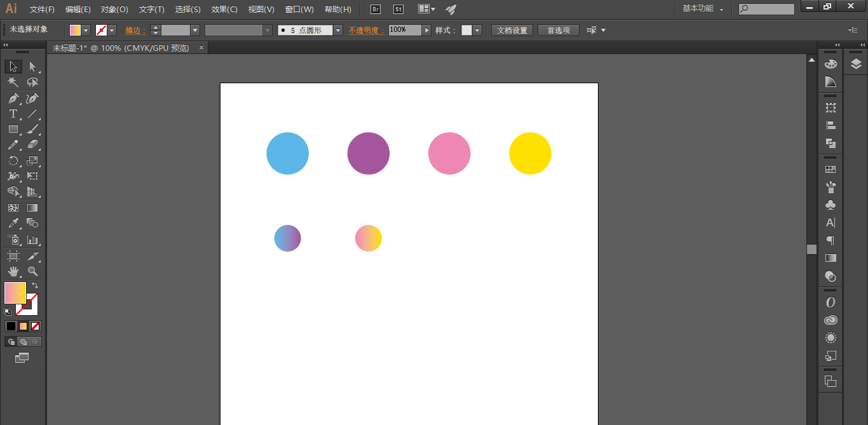Screen dimensions: 868x425
Task: Swap fill and stroke colors
Action: (35, 285)
